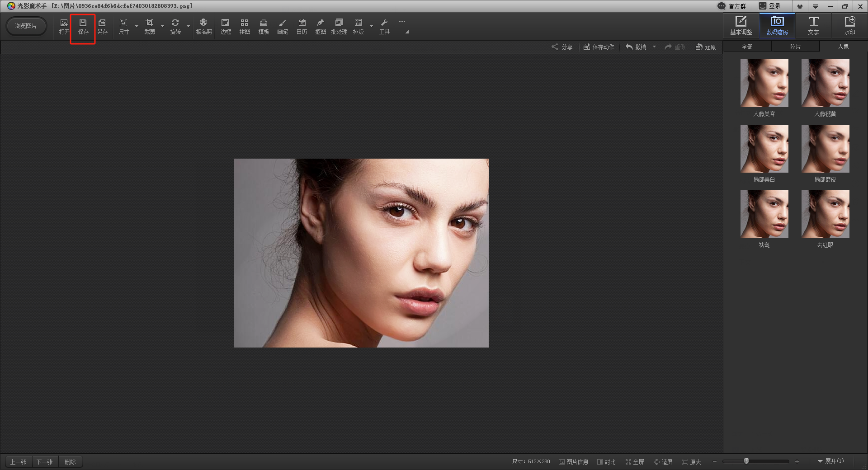Apply the 人像美容 effect thumbnail
This screenshot has height=470, width=868.
pos(764,83)
